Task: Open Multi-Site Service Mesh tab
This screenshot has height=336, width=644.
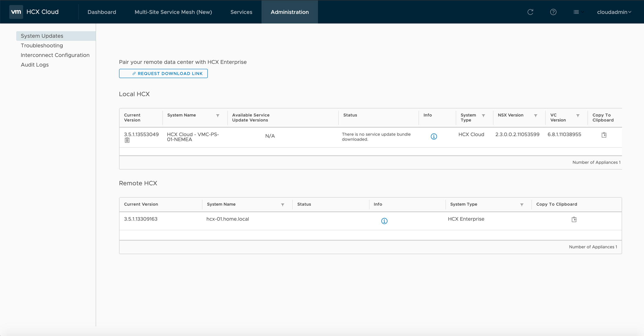Action: point(173,12)
